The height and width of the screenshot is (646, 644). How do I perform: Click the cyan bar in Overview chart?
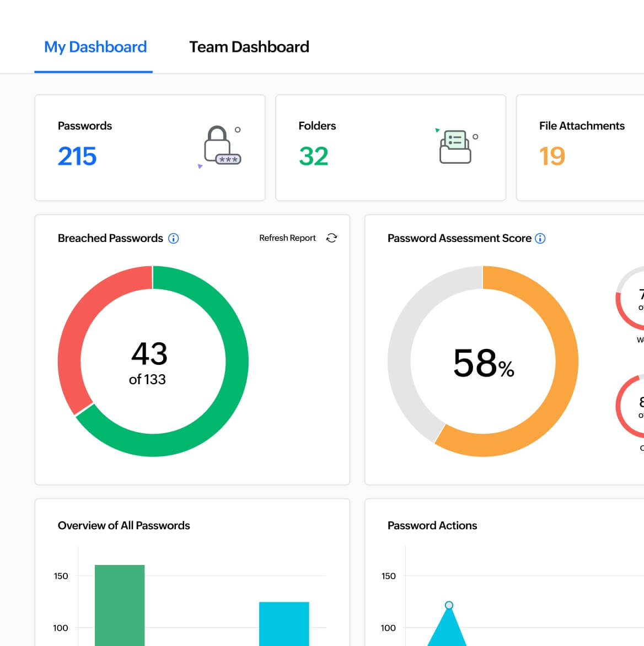pos(284,623)
